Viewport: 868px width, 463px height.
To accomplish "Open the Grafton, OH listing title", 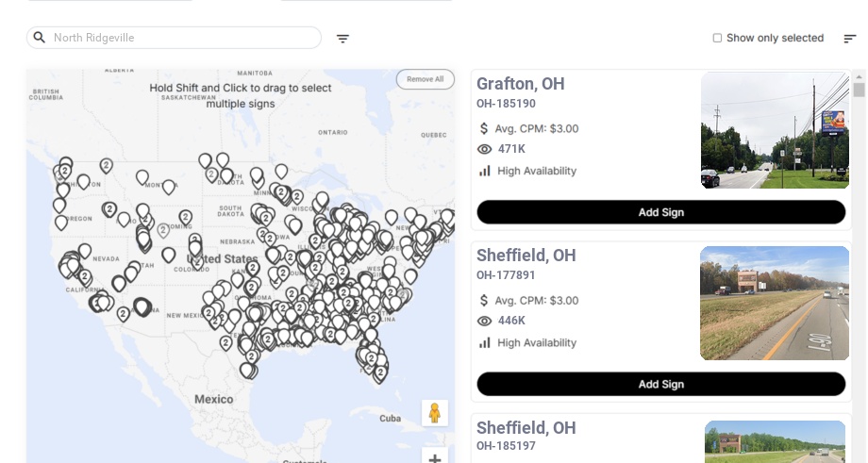I will [x=521, y=84].
